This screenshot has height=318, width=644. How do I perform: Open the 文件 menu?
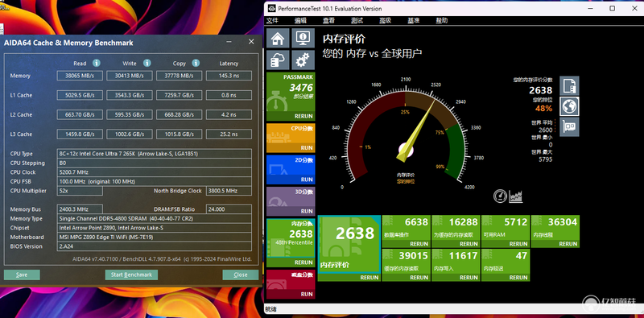[272, 21]
